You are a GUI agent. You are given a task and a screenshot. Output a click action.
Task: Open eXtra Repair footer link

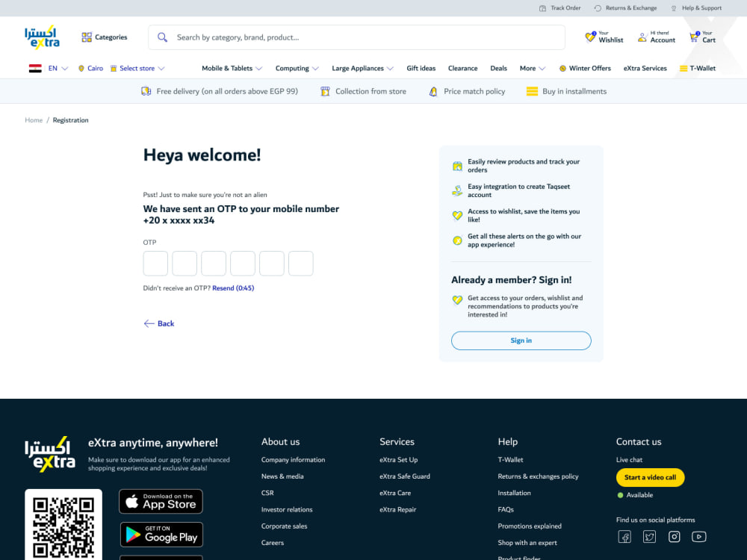pyautogui.click(x=398, y=509)
